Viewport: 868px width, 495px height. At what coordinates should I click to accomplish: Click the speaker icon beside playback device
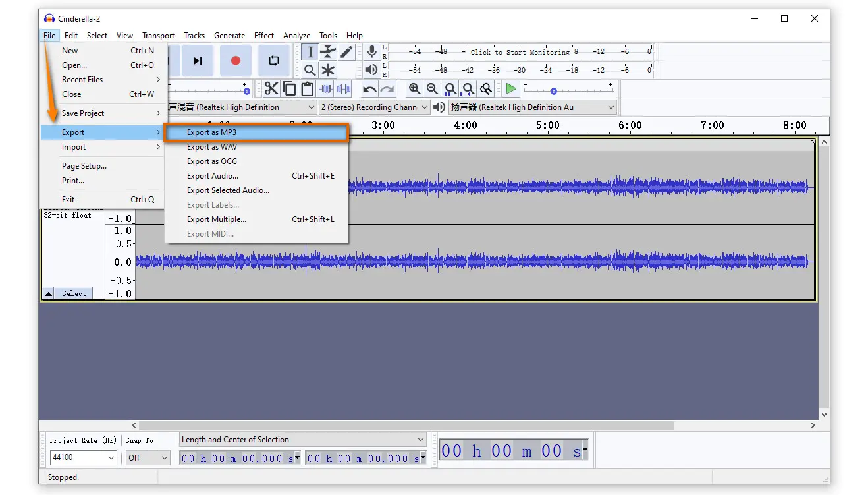[439, 107]
